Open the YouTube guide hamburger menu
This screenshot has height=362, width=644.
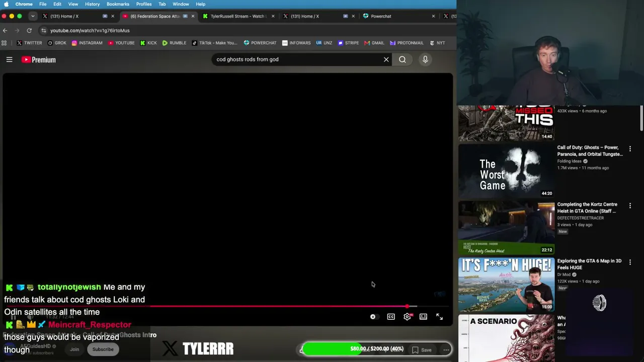[x=9, y=59]
